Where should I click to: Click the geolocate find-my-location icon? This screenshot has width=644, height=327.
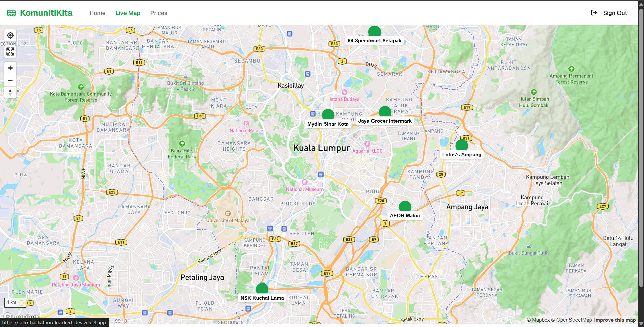click(x=10, y=35)
